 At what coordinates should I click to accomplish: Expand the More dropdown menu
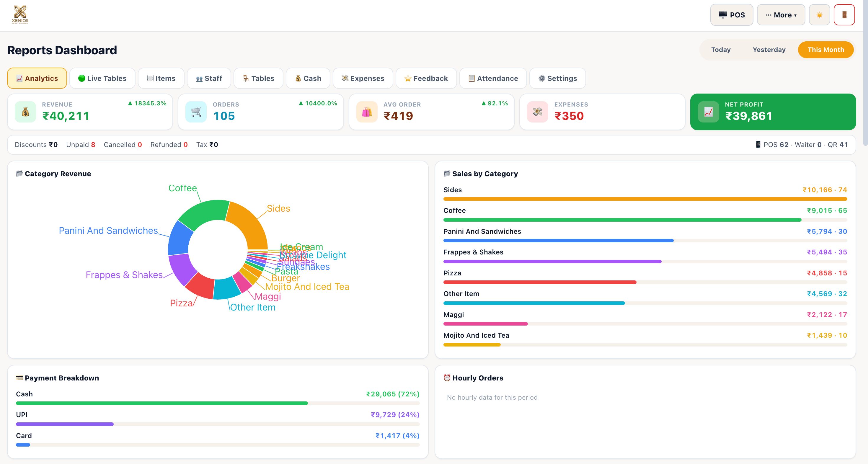[781, 15]
